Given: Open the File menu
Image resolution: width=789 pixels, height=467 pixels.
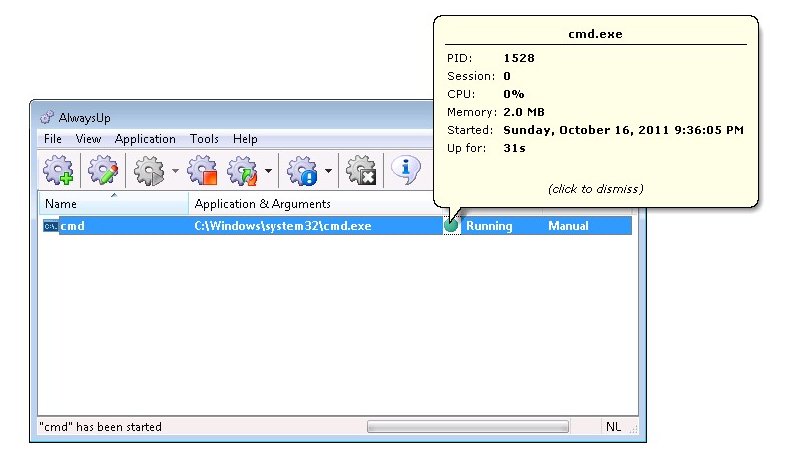Looking at the screenshot, I should pyautogui.click(x=53, y=139).
